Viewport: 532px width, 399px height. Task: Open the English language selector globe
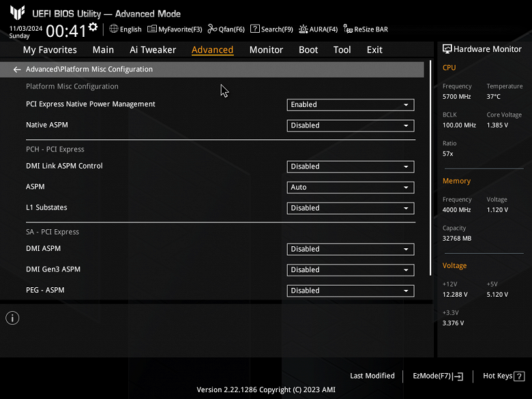(114, 29)
